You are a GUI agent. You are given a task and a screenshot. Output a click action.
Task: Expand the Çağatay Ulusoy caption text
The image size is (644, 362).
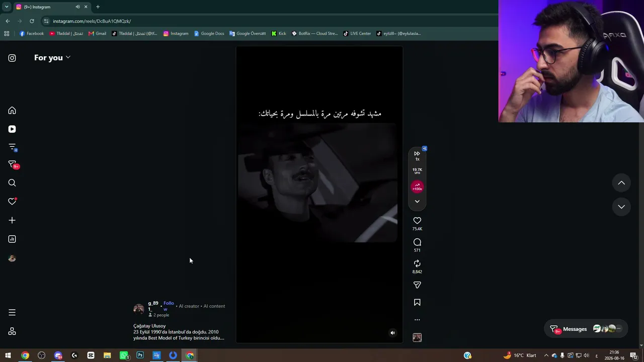pyautogui.click(x=179, y=332)
